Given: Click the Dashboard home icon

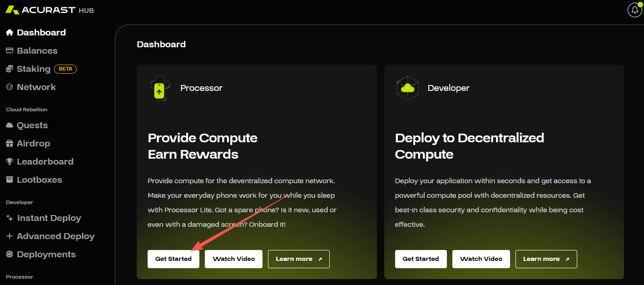Looking at the screenshot, I should click(10, 33).
